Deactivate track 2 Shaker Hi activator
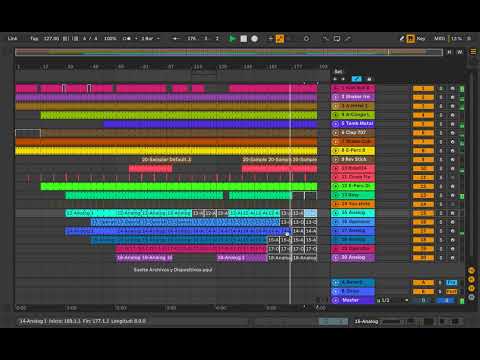480x360 pixels. 423,97
